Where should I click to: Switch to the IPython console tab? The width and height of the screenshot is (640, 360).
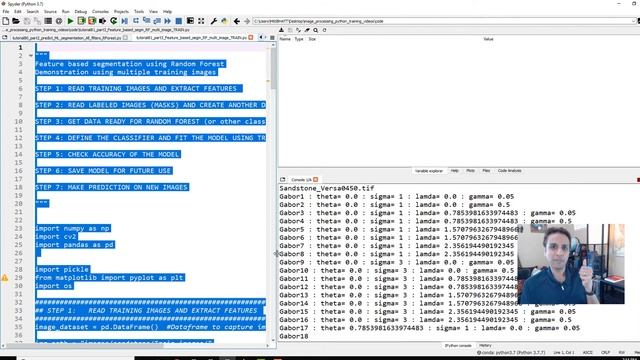458,346
